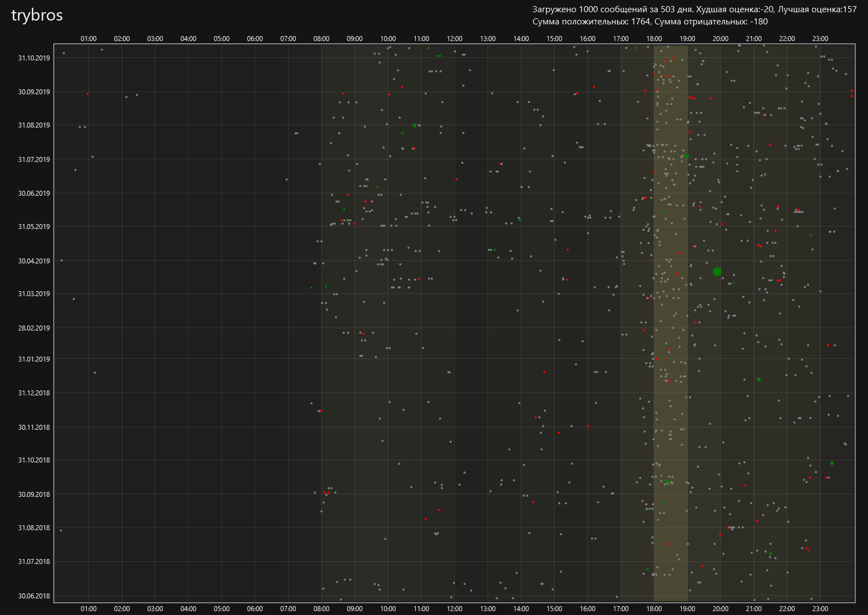Viewport: 868px width, 615px height.
Task: Click date label 28.02.2019
Action: (x=34, y=328)
